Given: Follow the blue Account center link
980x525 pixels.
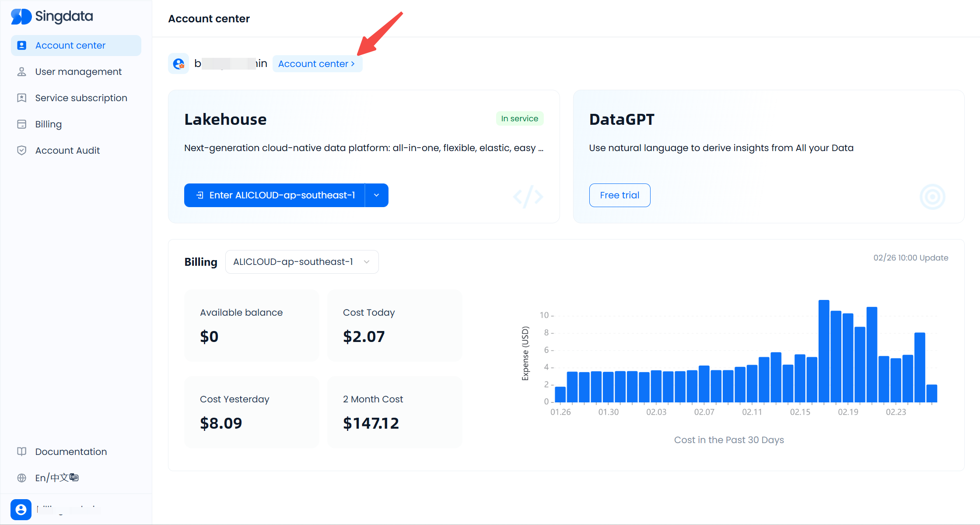Looking at the screenshot, I should [x=317, y=64].
